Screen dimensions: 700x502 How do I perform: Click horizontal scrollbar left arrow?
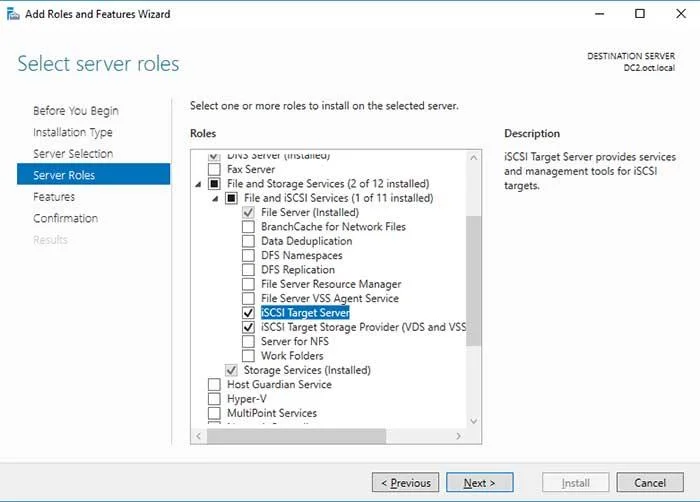pos(199,436)
